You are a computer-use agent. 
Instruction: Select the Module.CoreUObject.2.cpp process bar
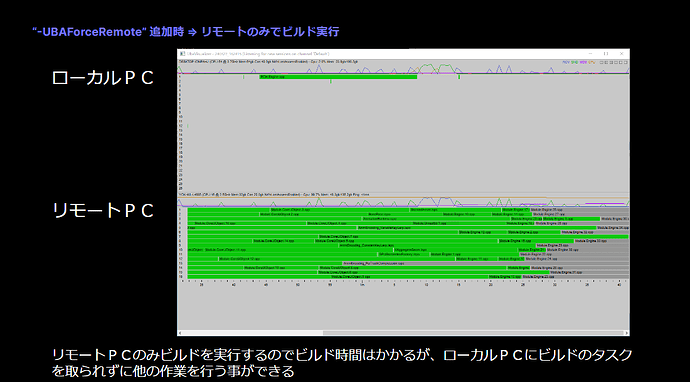tap(314, 214)
